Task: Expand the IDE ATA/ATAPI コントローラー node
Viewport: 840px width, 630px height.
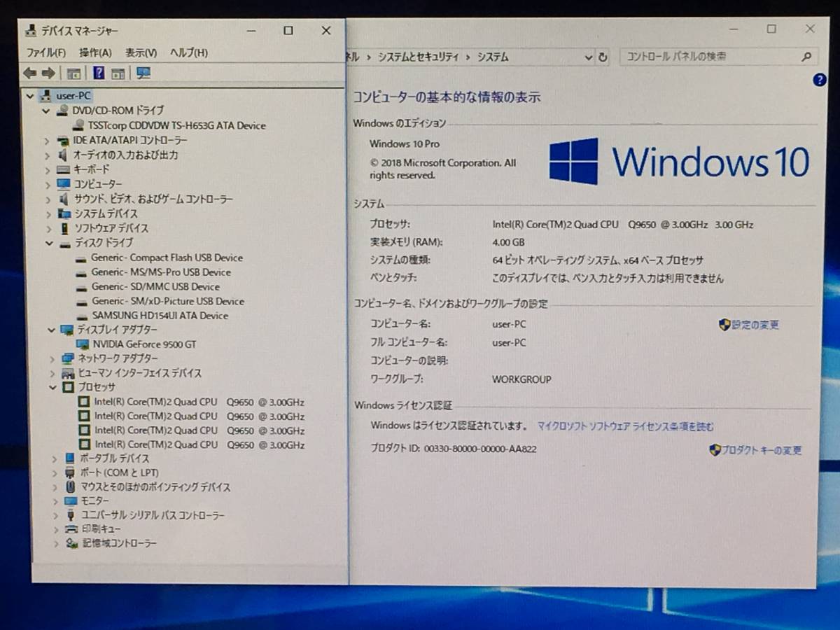Action: (47, 140)
